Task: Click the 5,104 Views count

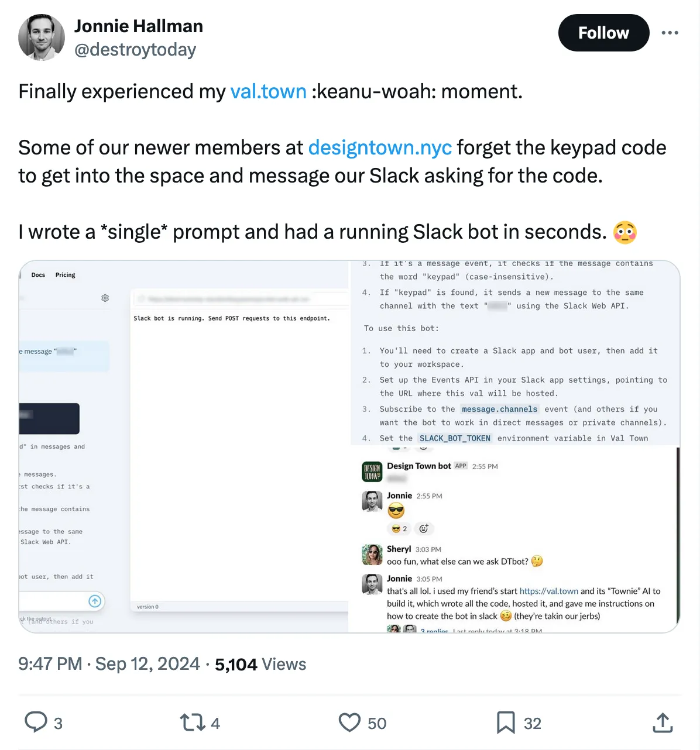Action: coord(260,664)
